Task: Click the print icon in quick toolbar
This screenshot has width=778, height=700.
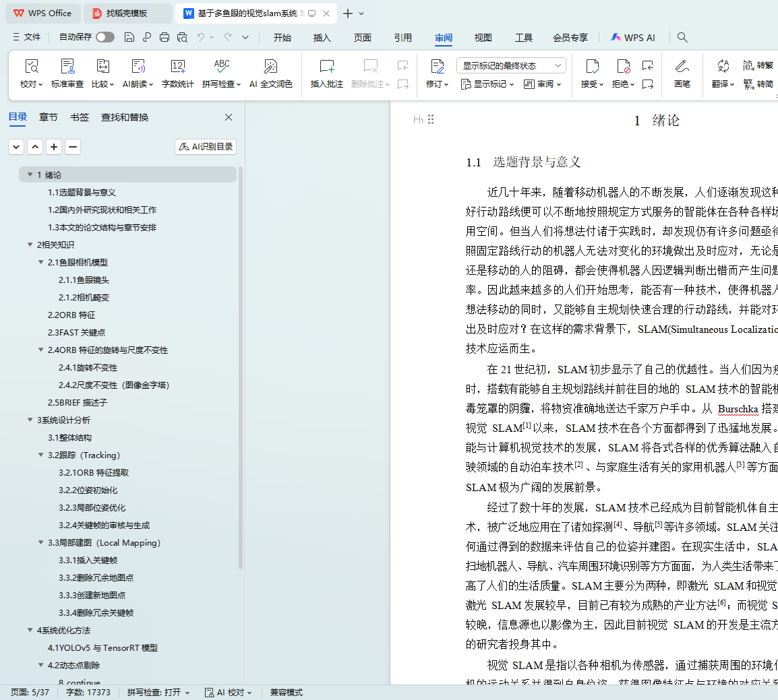Action: click(164, 38)
